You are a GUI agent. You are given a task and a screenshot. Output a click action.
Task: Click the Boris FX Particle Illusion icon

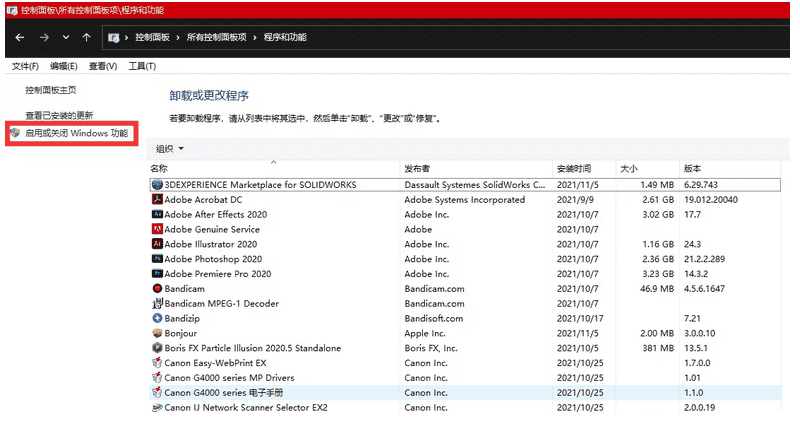point(157,348)
